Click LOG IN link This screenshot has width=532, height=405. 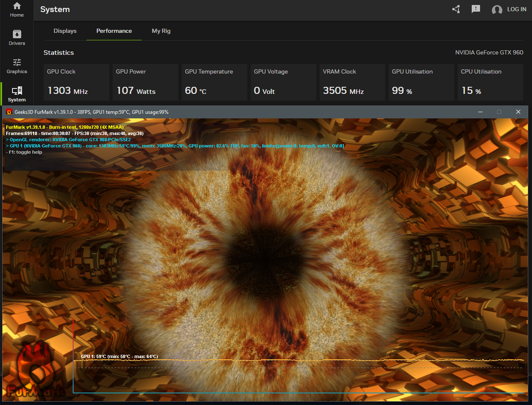coord(517,9)
